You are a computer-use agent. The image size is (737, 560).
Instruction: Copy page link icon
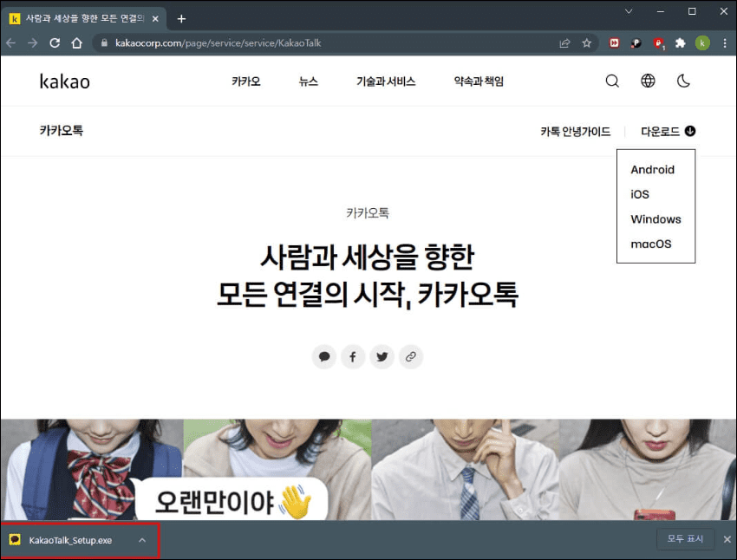pyautogui.click(x=411, y=357)
